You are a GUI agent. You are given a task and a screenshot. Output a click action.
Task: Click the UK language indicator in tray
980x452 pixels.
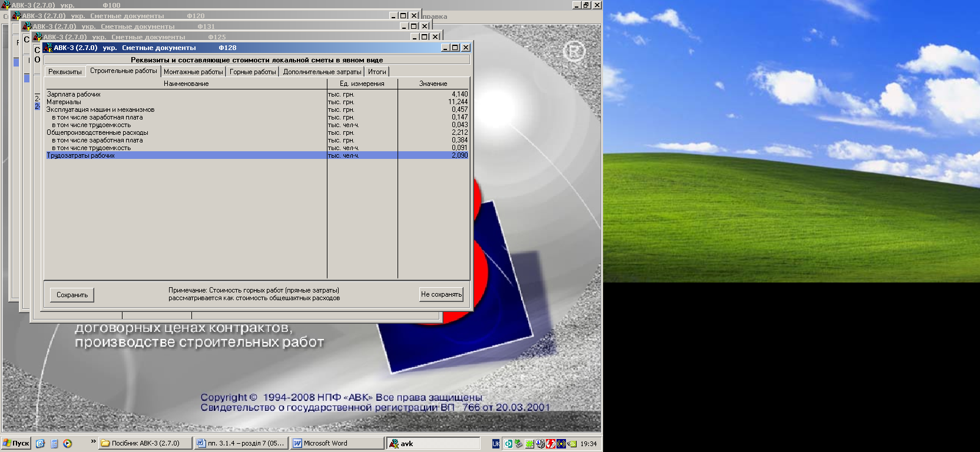(496, 444)
